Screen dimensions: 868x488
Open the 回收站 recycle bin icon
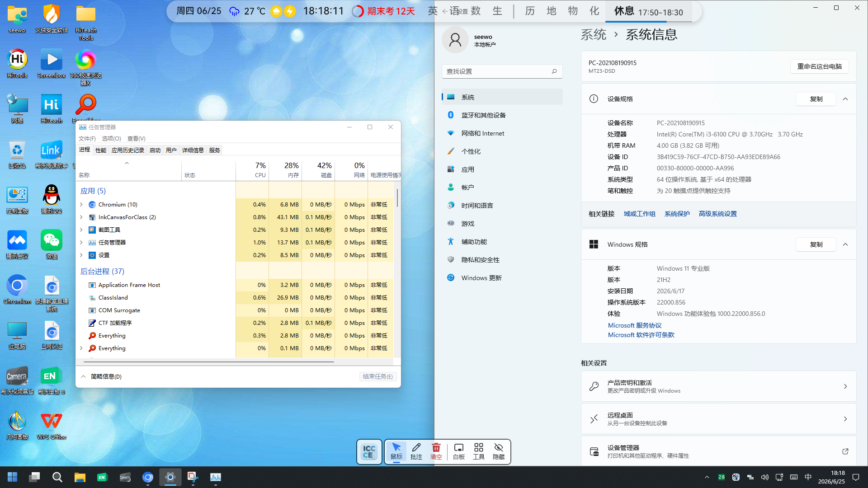click(17, 154)
